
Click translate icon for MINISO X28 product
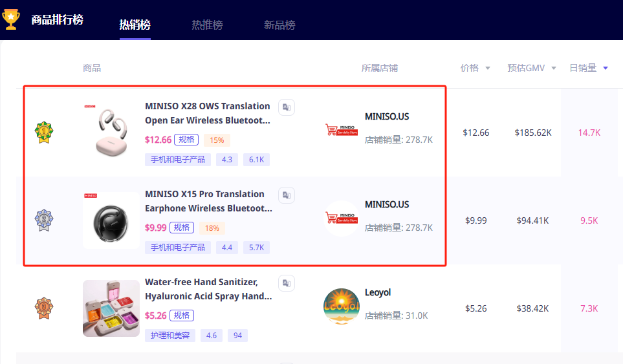click(x=287, y=107)
